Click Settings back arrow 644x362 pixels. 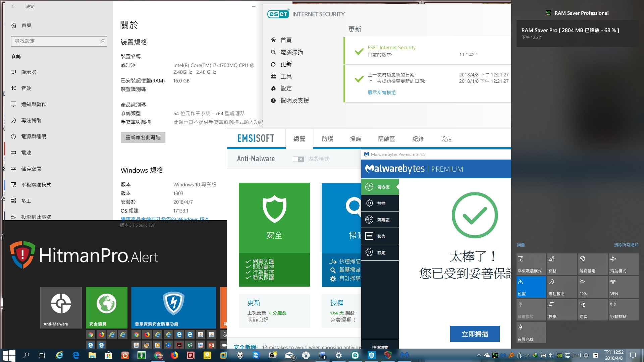click(13, 6)
